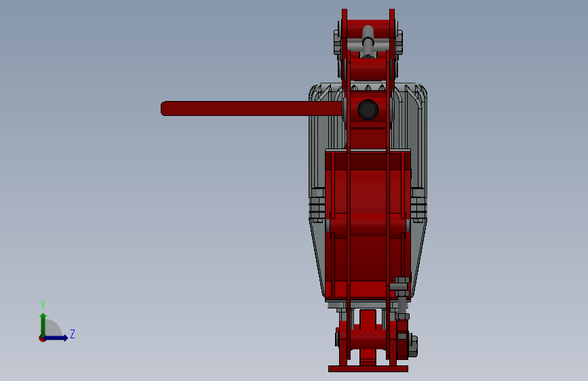The width and height of the screenshot is (588, 381).
Task: Click the green Y axis arrow of triad
Action: tap(43, 324)
